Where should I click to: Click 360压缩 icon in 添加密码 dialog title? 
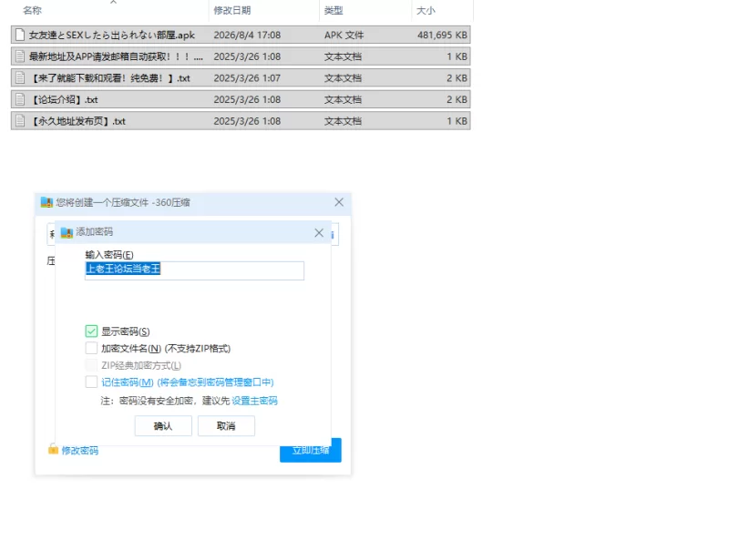67,232
